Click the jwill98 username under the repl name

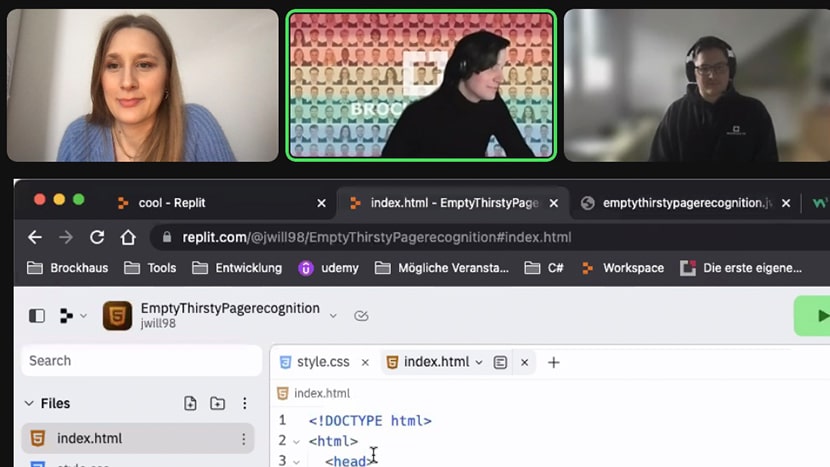158,324
